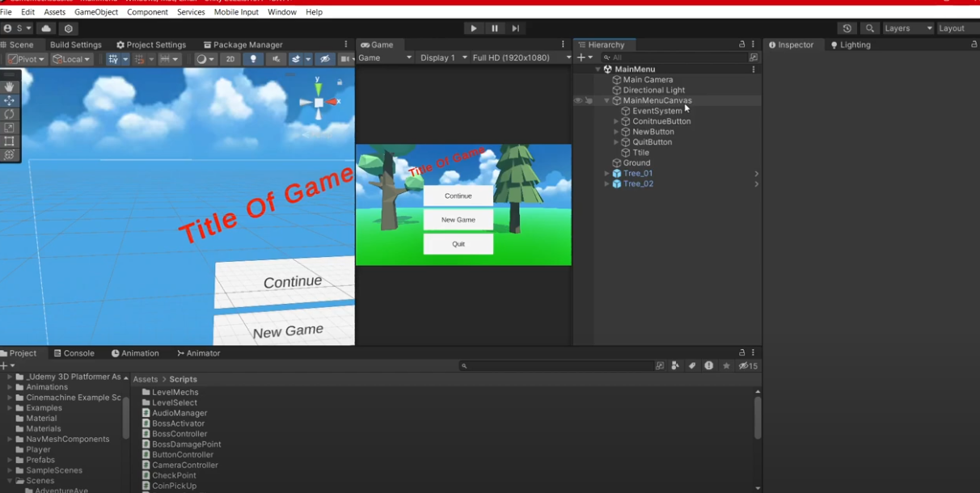Toggle 2D mode in Scene view
This screenshot has height=493, width=980.
coord(230,59)
